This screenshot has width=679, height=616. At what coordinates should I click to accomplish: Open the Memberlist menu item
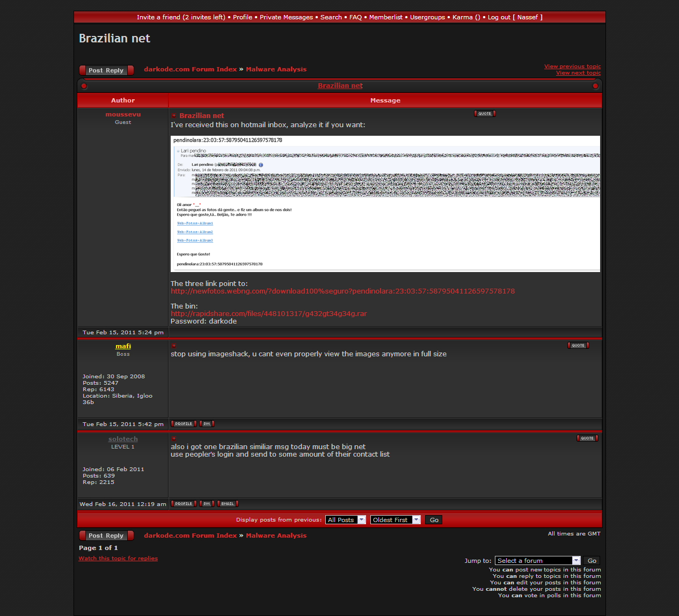tap(385, 17)
